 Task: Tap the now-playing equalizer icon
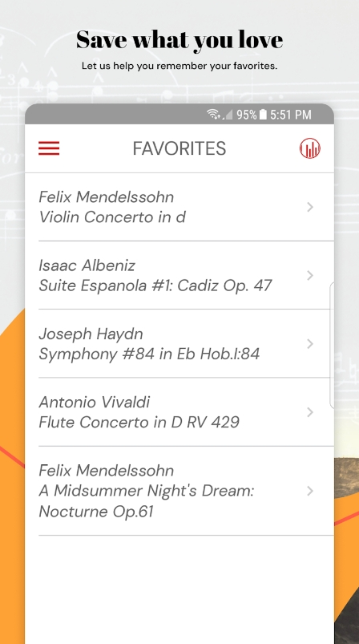click(310, 148)
